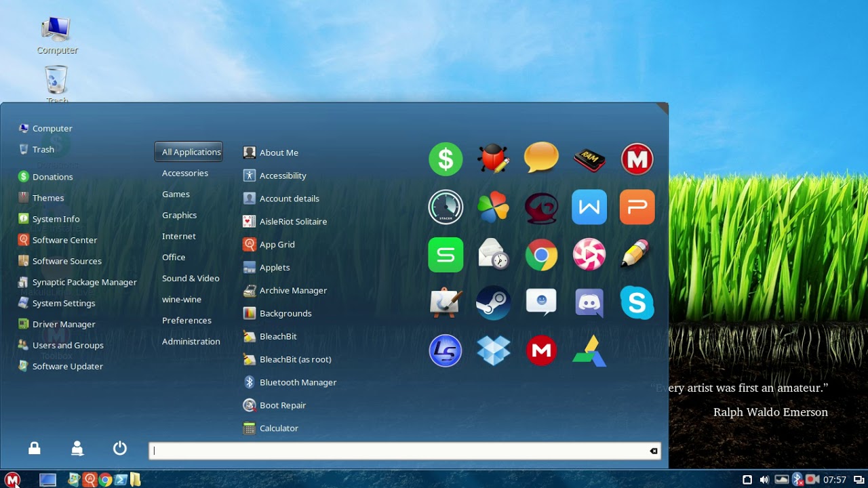Click the menu search input field
868x488 pixels.
(x=405, y=451)
